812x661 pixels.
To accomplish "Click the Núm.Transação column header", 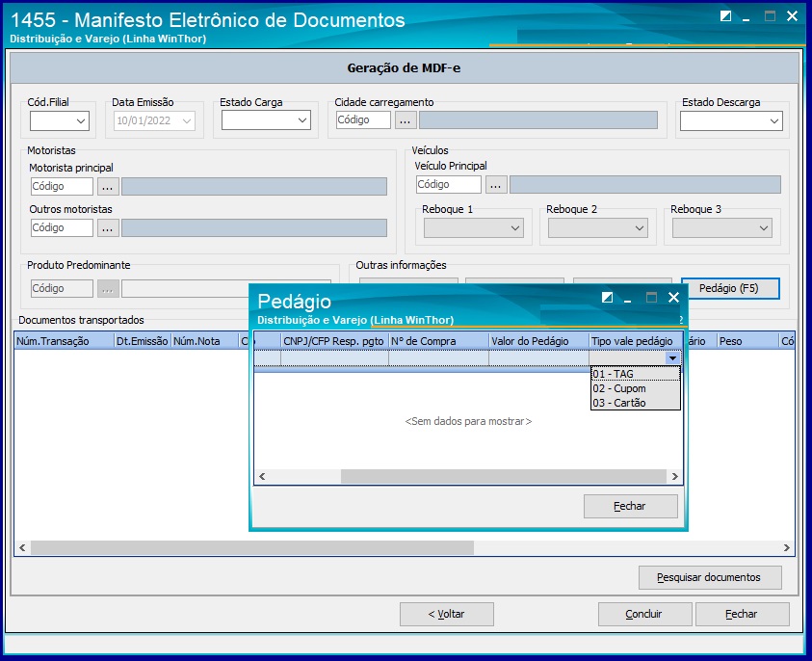I will point(64,341).
